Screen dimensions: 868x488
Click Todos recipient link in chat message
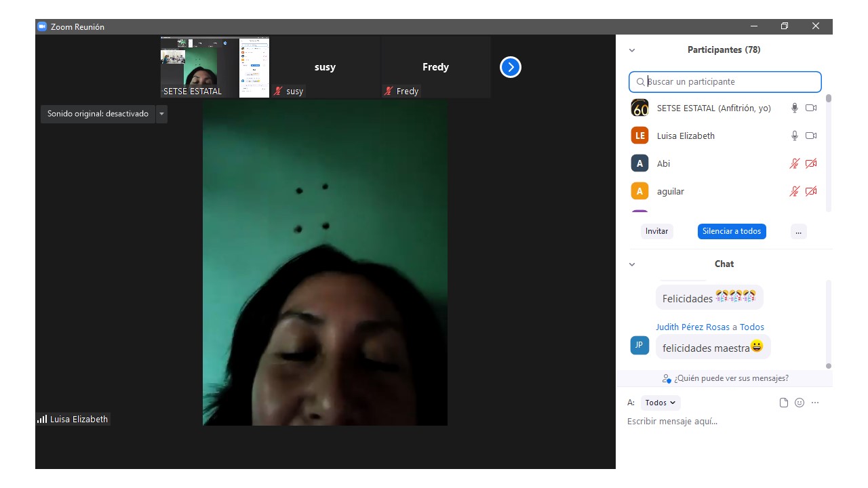pos(751,327)
